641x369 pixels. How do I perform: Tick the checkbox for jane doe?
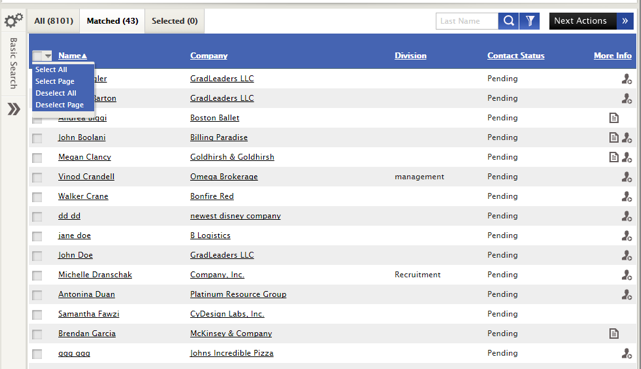[37, 236]
